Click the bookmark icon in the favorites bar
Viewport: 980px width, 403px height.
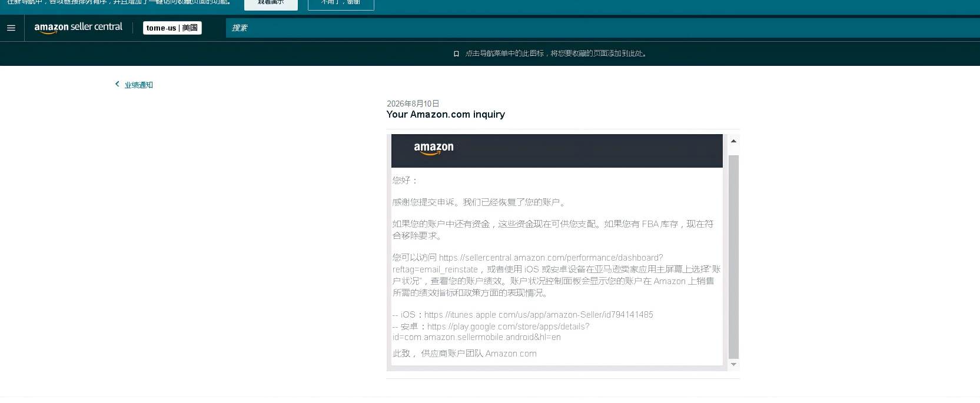(x=456, y=54)
